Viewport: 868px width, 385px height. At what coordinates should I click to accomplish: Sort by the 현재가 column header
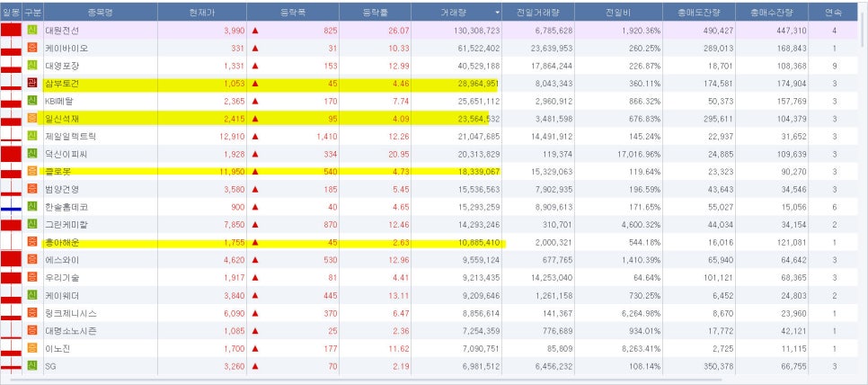tap(202, 12)
